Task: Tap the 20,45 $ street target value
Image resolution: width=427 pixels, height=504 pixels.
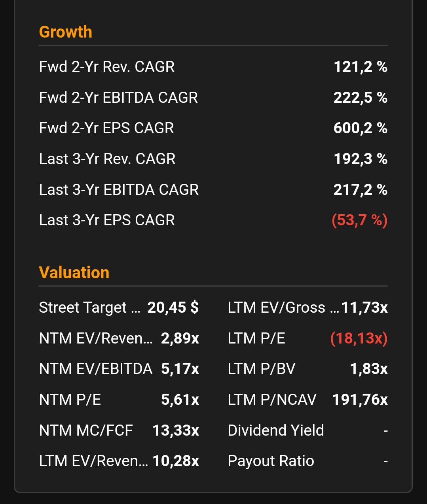Action: pyautogui.click(x=173, y=308)
